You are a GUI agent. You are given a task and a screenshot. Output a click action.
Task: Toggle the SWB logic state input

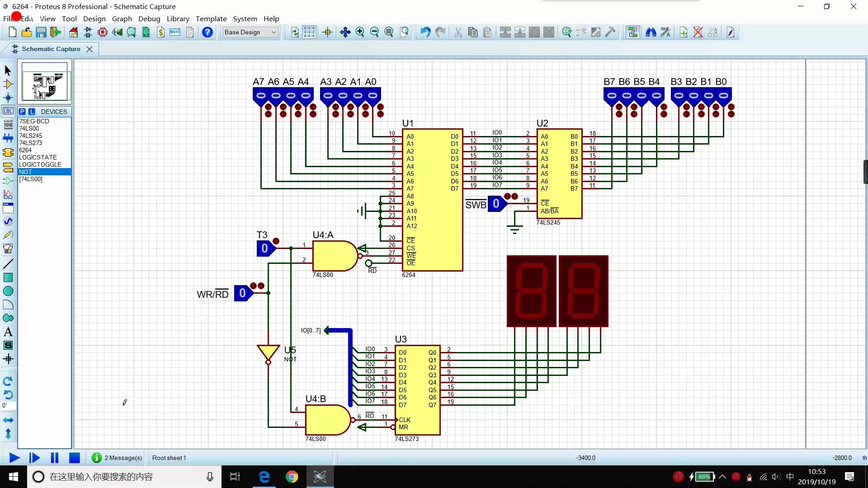496,204
